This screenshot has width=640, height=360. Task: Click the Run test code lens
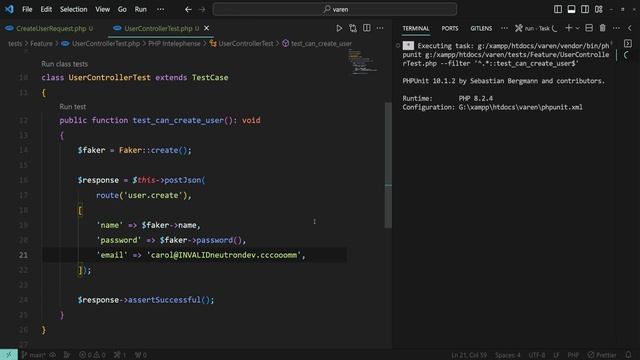click(x=73, y=107)
